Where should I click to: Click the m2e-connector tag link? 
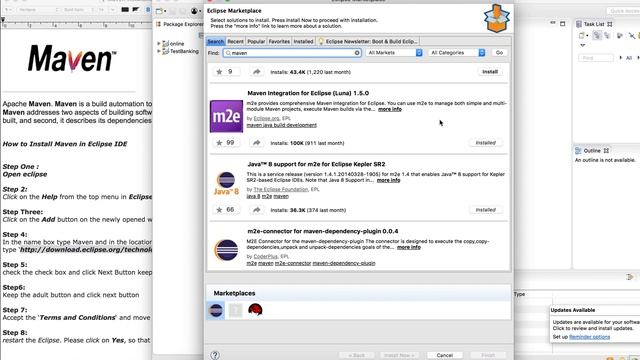[x=293, y=263]
